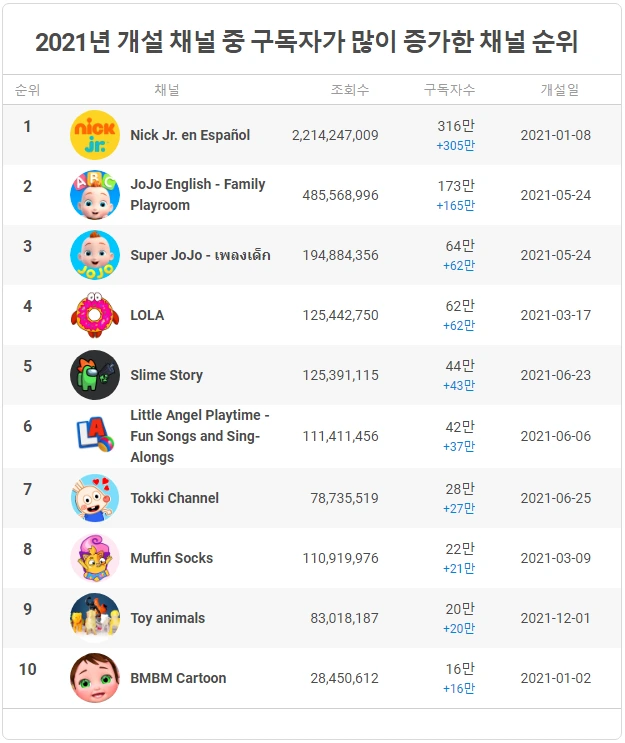Click the Tokki Channel name
This screenshot has width=625, height=743.
pos(174,498)
